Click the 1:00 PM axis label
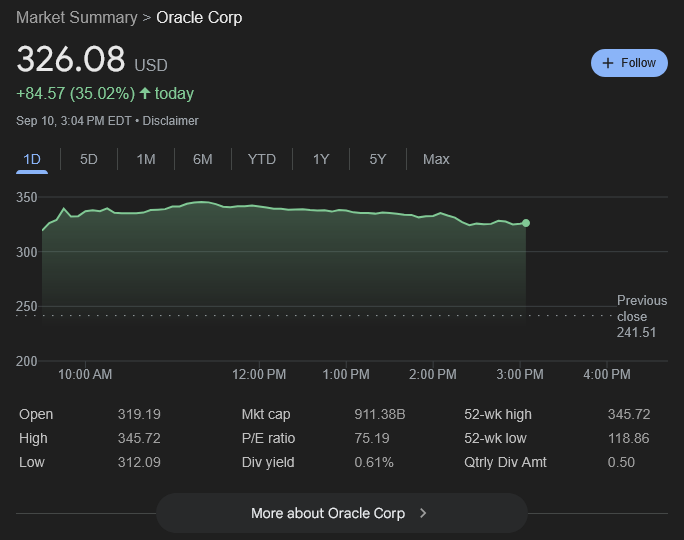 coord(346,374)
